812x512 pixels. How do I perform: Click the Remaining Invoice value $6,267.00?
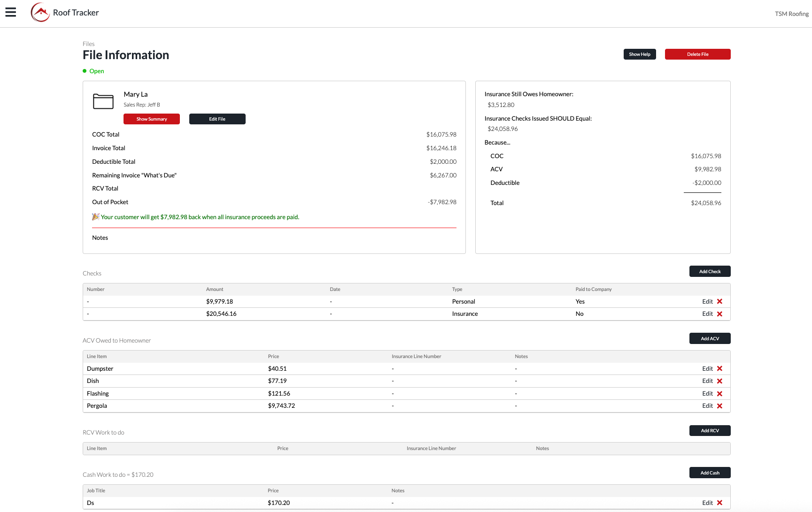pos(443,176)
